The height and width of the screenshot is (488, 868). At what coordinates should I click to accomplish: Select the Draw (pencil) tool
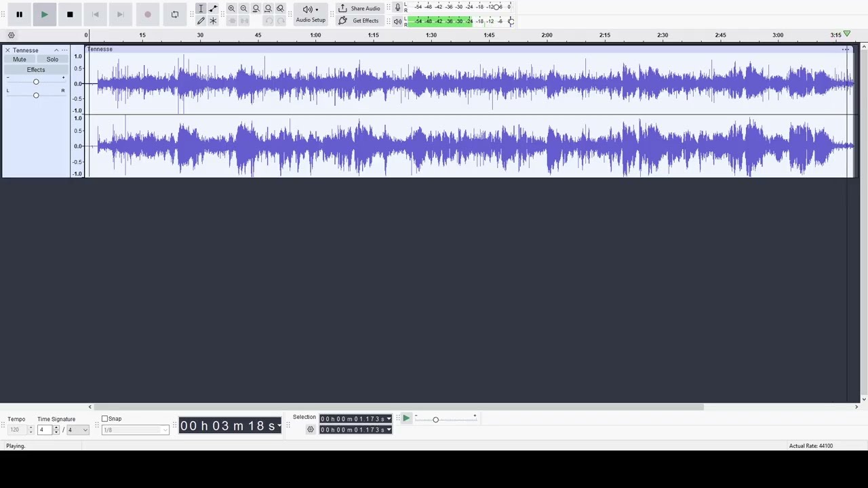(201, 21)
